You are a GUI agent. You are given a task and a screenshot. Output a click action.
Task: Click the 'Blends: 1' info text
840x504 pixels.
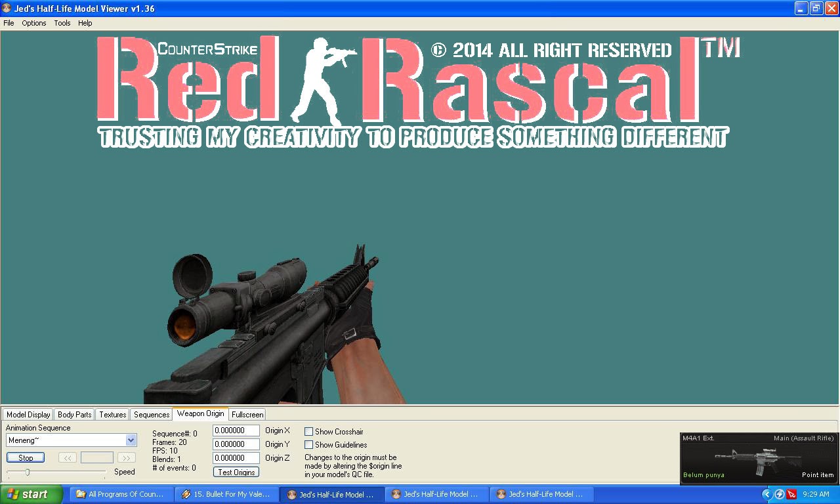[167, 459]
